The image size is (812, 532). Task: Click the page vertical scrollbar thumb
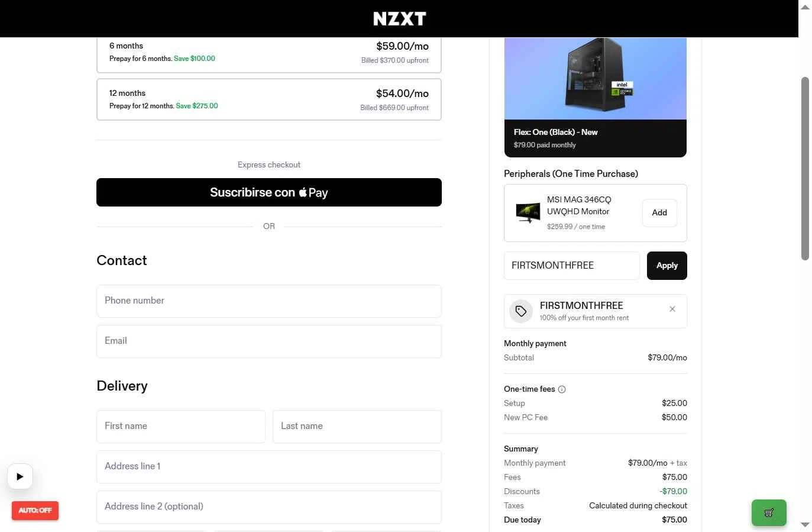coord(805,168)
